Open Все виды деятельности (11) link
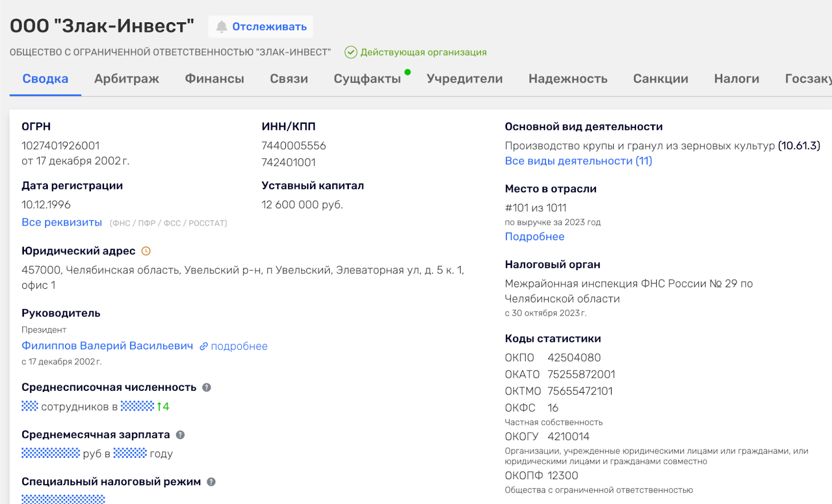Viewport: 832px width, 504px height. tap(578, 161)
